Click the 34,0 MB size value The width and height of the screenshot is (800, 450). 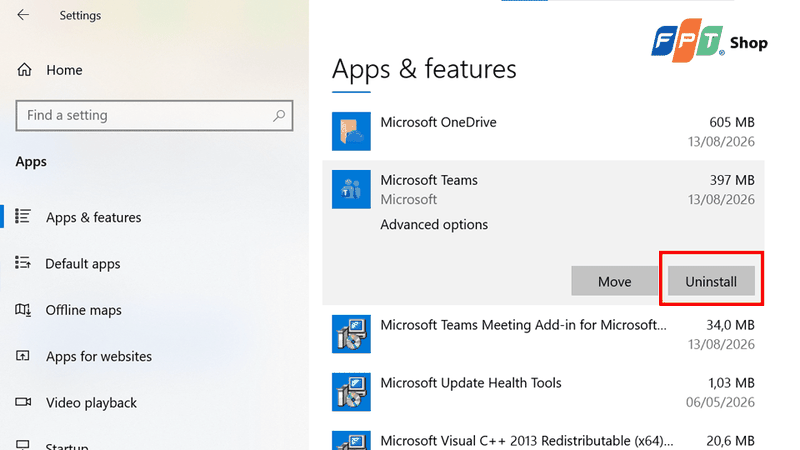(730, 325)
